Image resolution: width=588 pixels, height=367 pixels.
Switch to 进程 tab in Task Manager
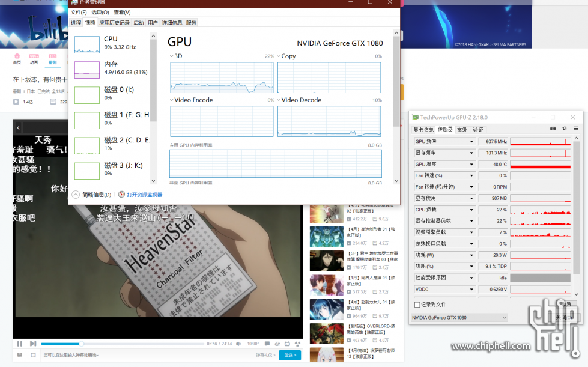76,23
